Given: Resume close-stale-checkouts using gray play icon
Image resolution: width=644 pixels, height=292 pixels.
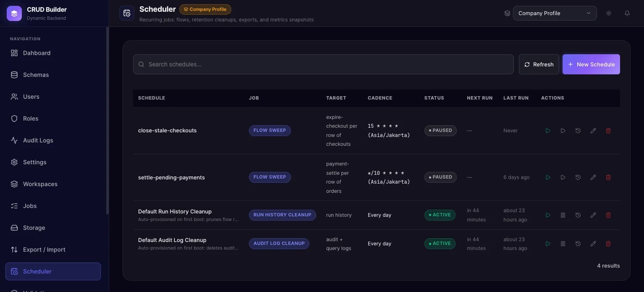Looking at the screenshot, I should tap(563, 131).
